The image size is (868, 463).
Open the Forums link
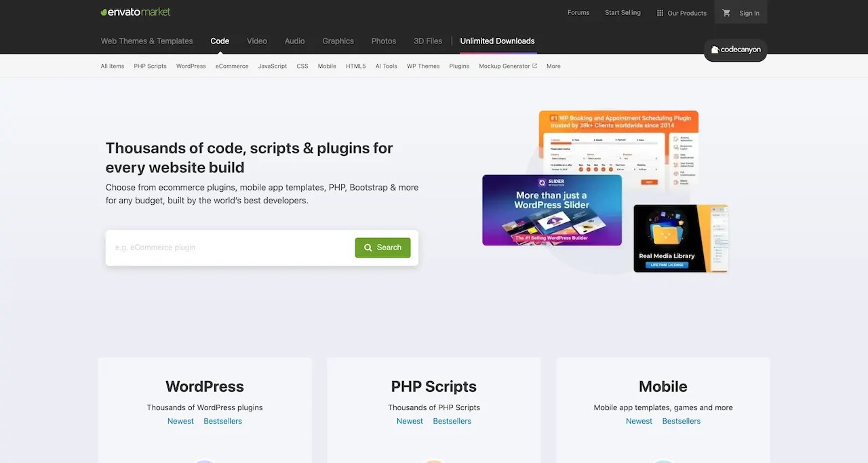point(578,12)
